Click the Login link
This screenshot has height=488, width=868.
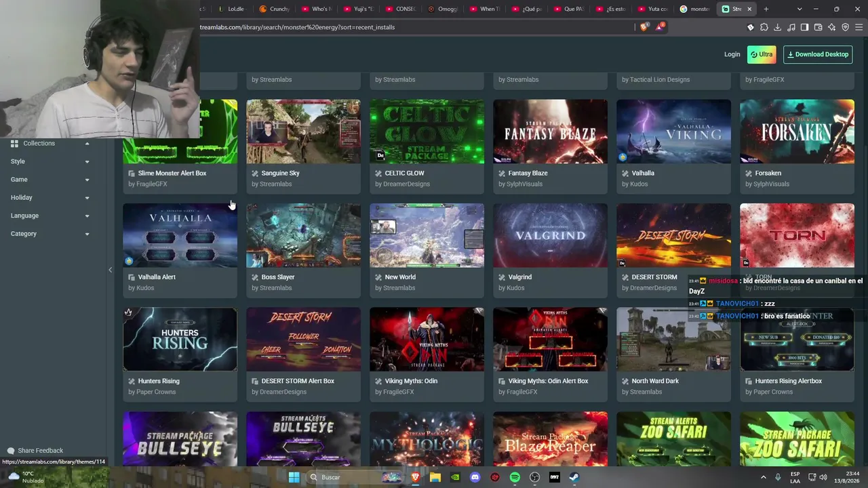click(732, 54)
